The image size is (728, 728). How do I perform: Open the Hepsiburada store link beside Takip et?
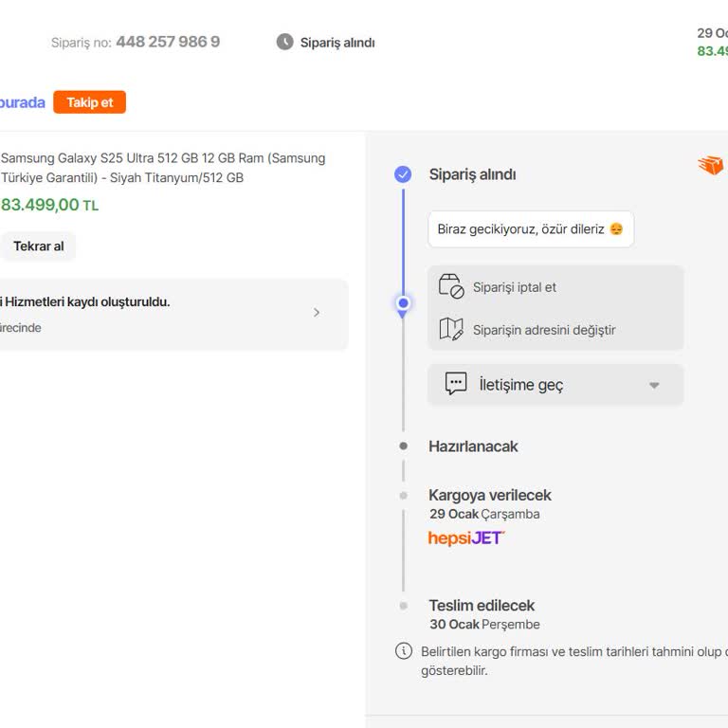[23, 102]
